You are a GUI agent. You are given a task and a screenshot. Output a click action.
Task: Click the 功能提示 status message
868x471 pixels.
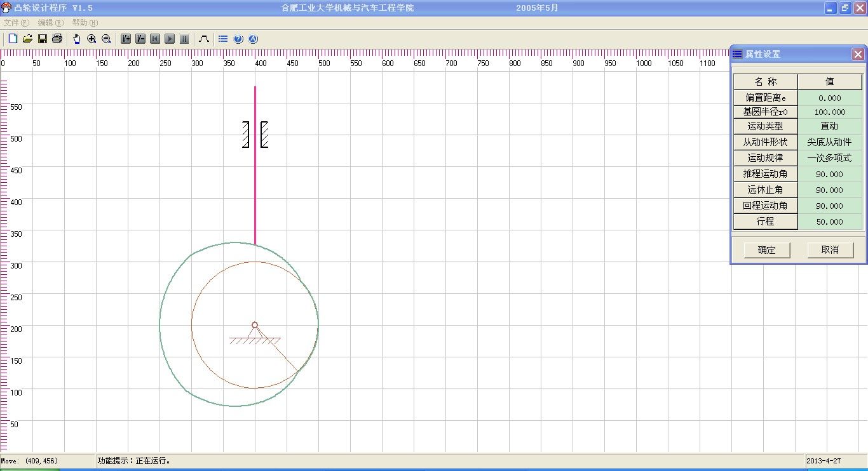pos(134,461)
